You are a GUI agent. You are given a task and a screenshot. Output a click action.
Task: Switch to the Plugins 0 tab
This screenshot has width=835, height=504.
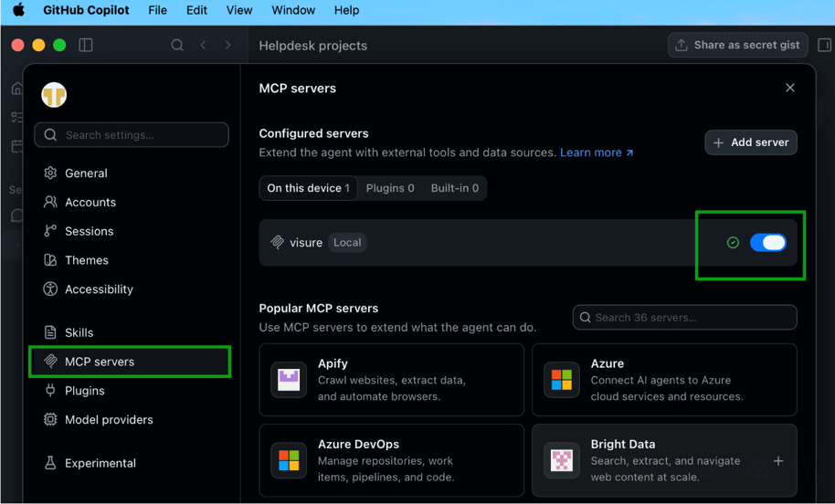click(390, 188)
